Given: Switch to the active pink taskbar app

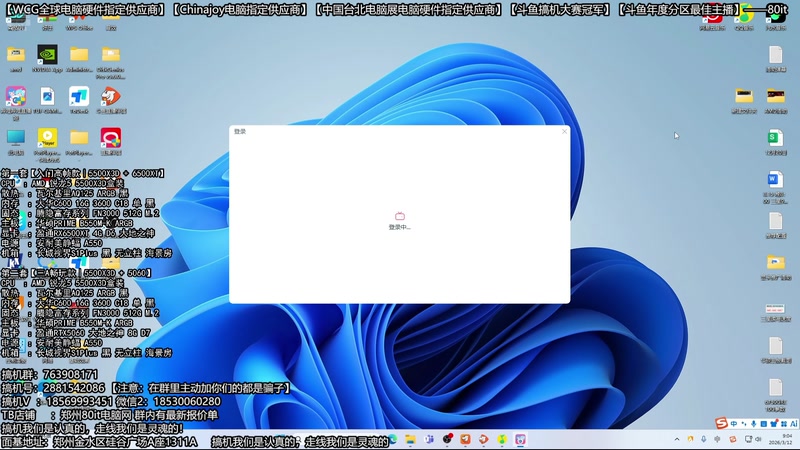Looking at the screenshot, I should (x=520, y=439).
